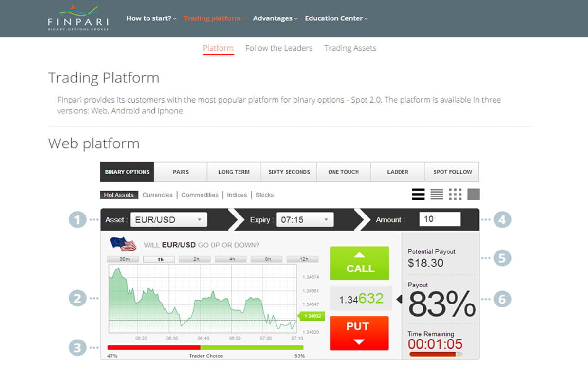Select the Spot Follow tab
Image resolution: width=588 pixels, height=376 pixels.
453,172
